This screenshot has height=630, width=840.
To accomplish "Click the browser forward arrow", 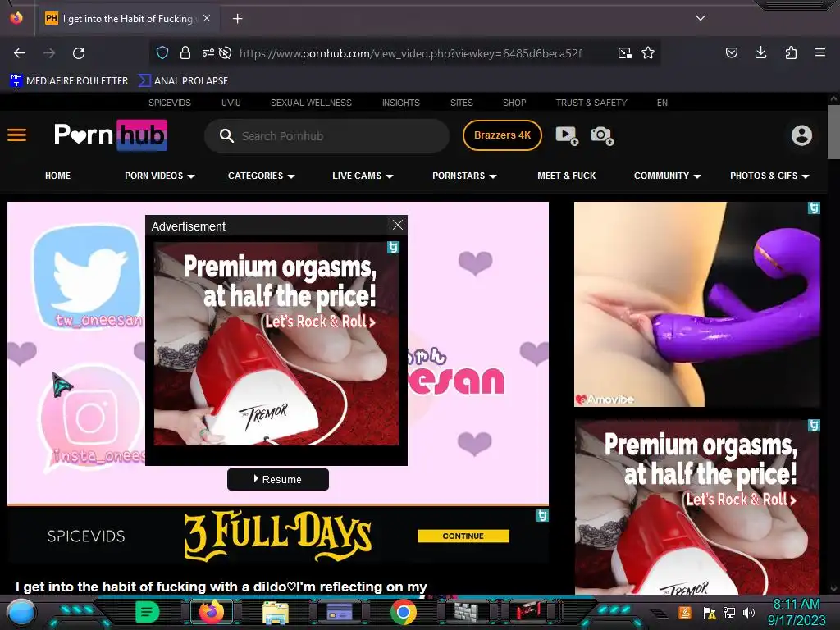I will 49,53.
